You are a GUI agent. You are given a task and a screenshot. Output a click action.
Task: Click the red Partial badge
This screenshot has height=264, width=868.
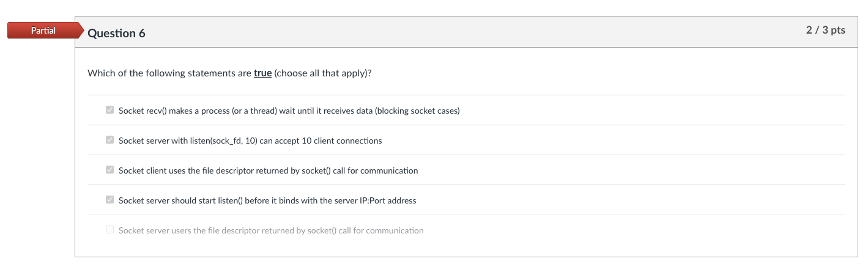[43, 31]
